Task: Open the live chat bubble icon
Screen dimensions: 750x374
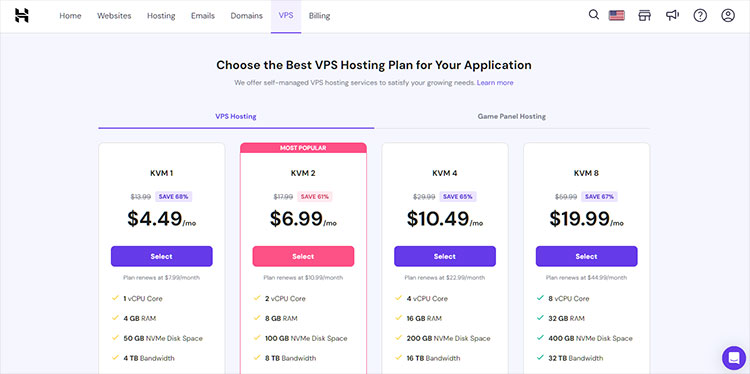Action: click(734, 358)
